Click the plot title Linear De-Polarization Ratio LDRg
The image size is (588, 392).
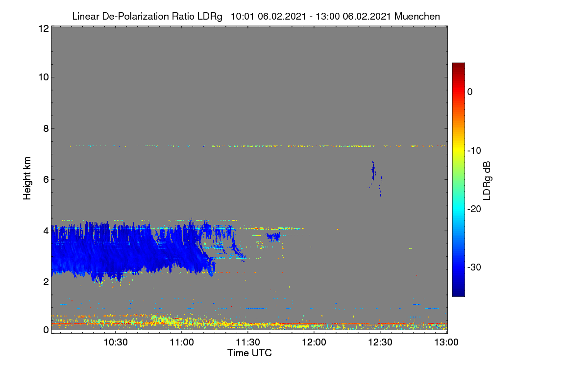[x=147, y=16]
